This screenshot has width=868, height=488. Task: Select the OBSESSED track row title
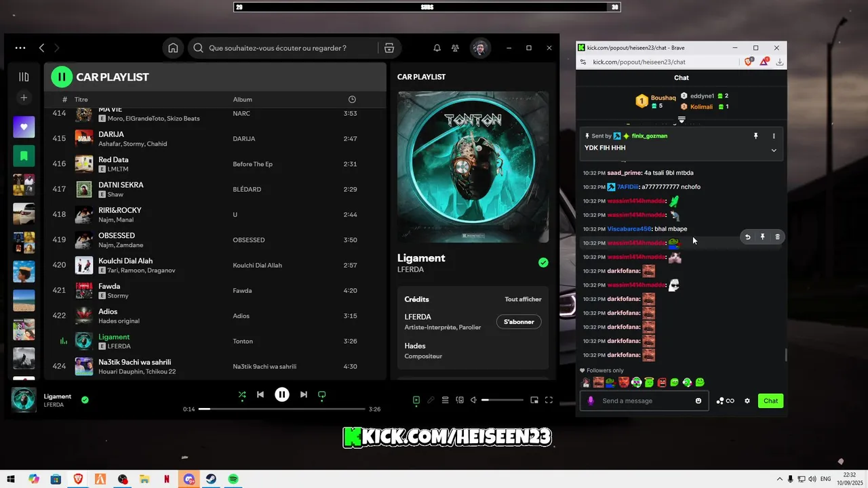pyautogui.click(x=117, y=235)
